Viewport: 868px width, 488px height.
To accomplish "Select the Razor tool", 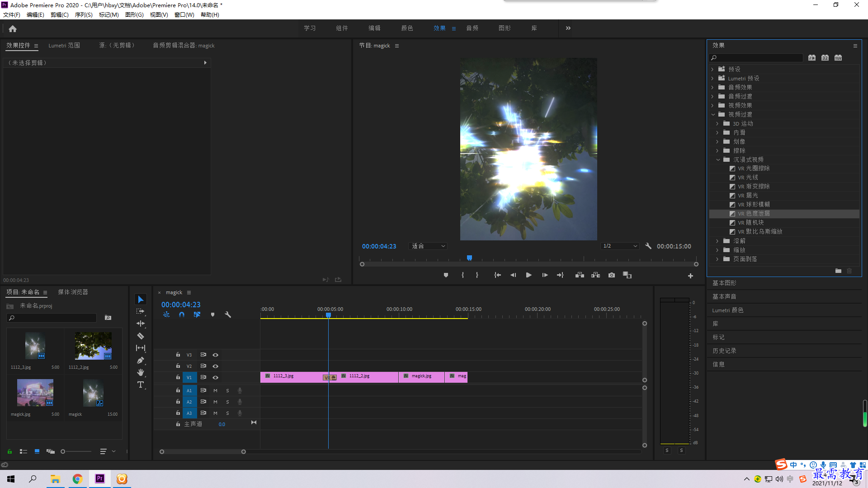I will click(141, 336).
